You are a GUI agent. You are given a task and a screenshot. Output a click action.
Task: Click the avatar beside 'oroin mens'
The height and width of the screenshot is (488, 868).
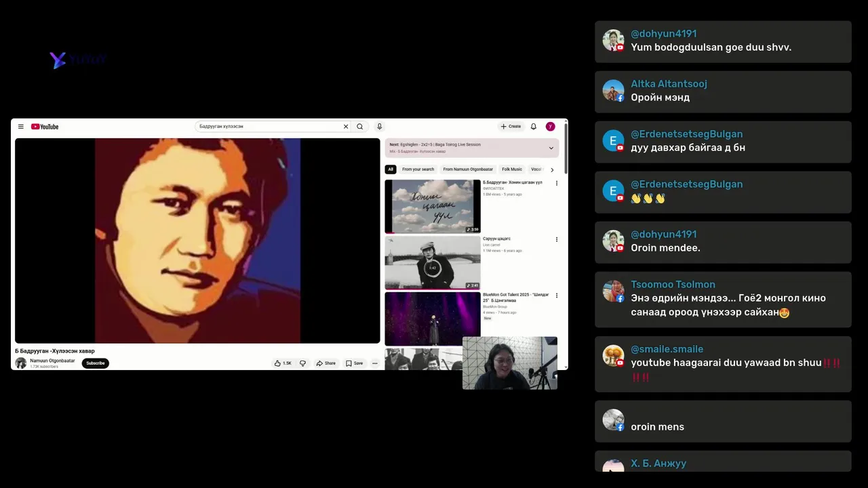pyautogui.click(x=613, y=420)
